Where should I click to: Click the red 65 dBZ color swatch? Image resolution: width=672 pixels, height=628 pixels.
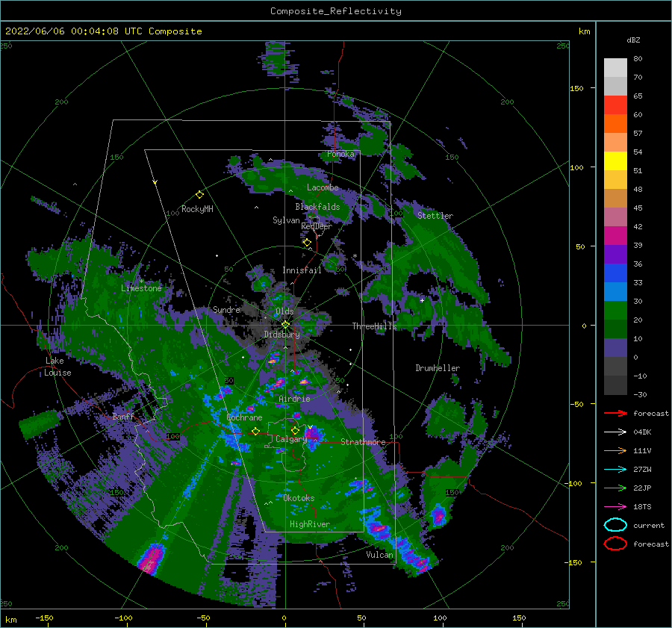pyautogui.click(x=615, y=105)
